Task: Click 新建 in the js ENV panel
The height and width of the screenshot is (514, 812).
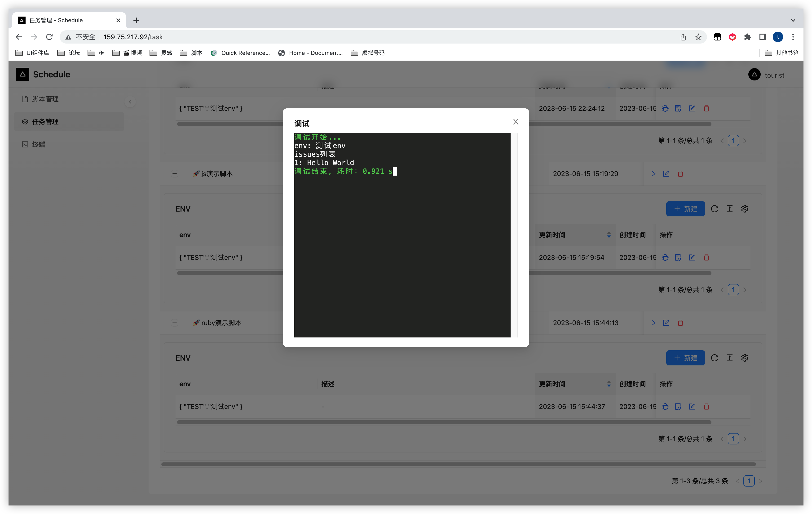Action: tap(685, 209)
